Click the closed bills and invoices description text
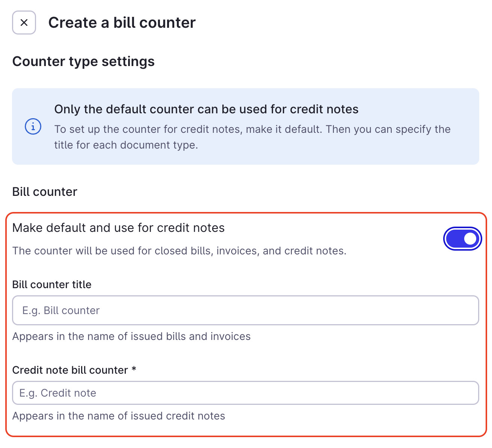 pyautogui.click(x=180, y=251)
